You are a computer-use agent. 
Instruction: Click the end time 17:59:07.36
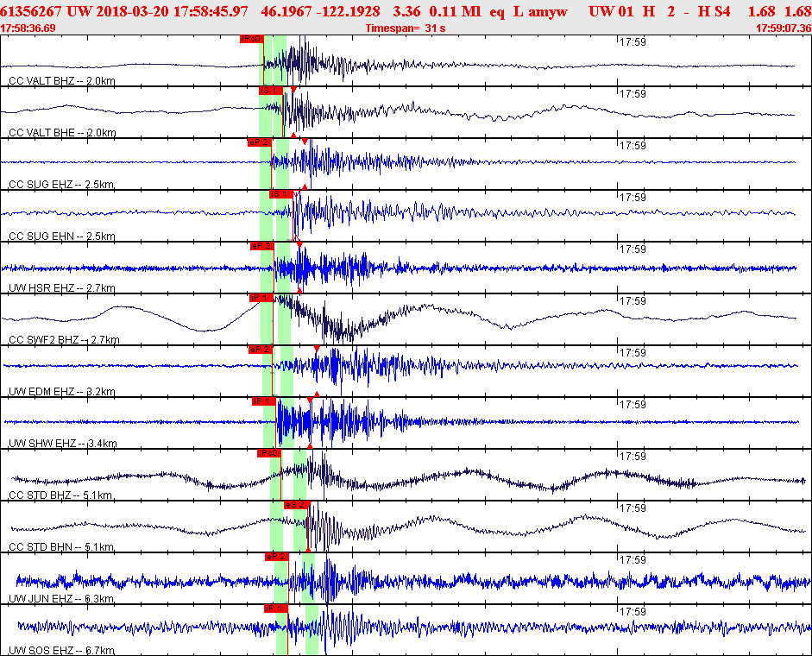pos(784,28)
